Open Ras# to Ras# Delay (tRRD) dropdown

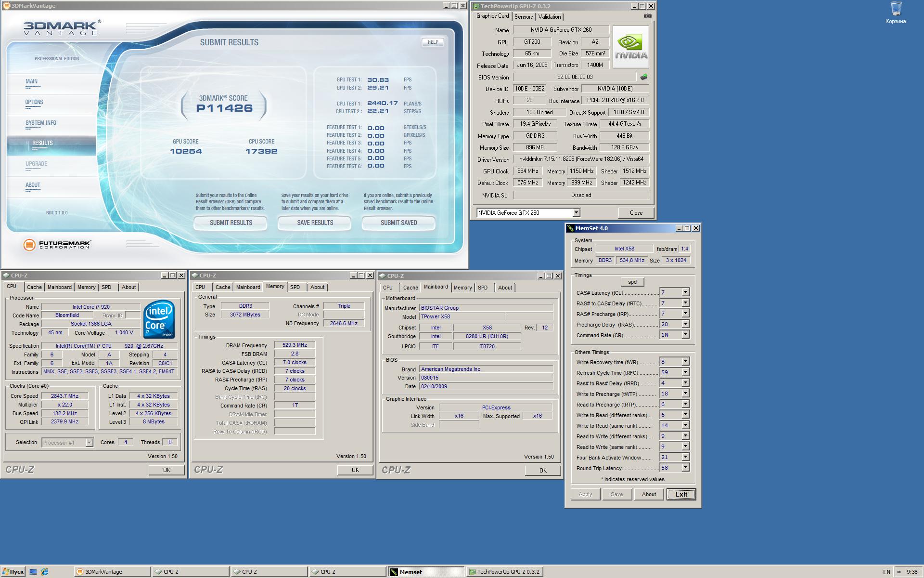(685, 383)
